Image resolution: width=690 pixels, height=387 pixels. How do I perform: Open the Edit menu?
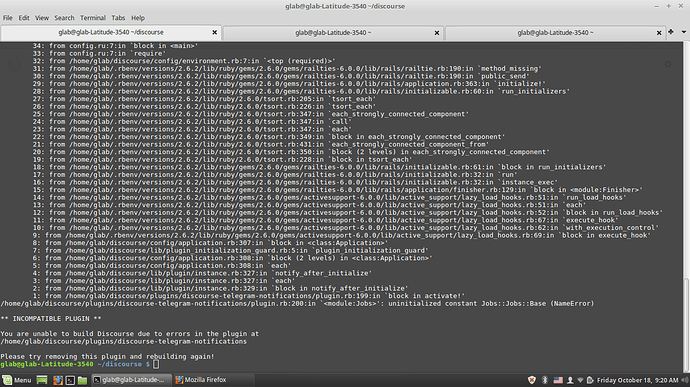coord(24,18)
